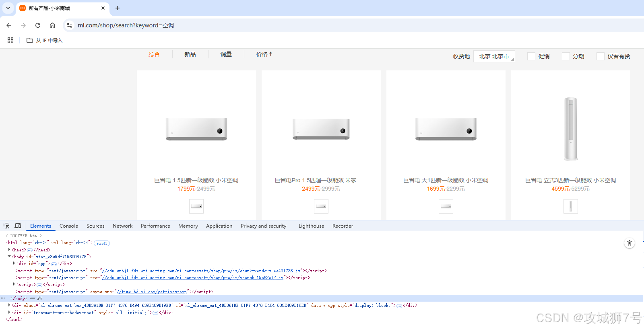
Task: Click the 巨省电 立式3匹新一级能效 title
Action: coord(571,180)
